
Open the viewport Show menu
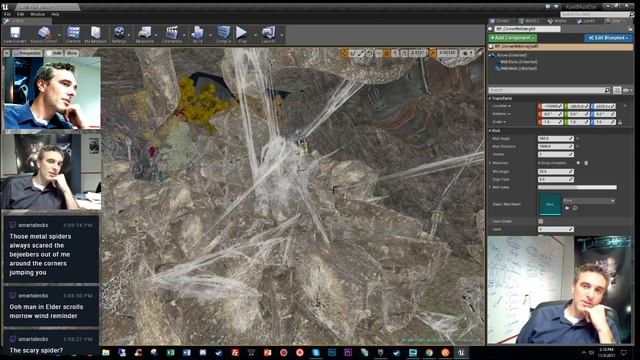tap(72, 53)
